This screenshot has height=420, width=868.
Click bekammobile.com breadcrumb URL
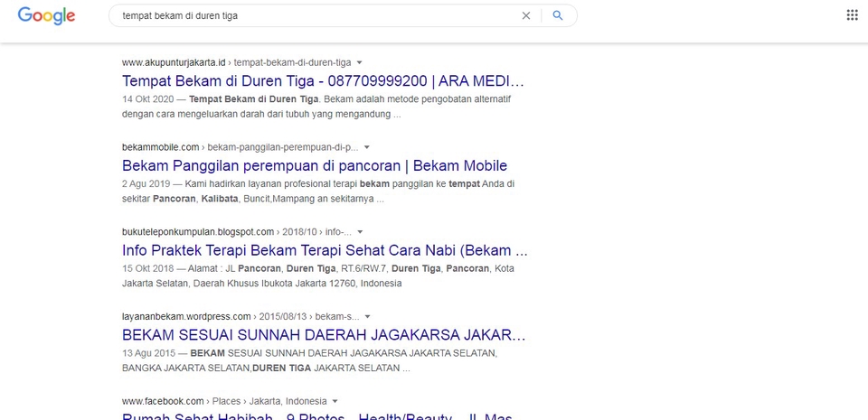tap(241, 147)
